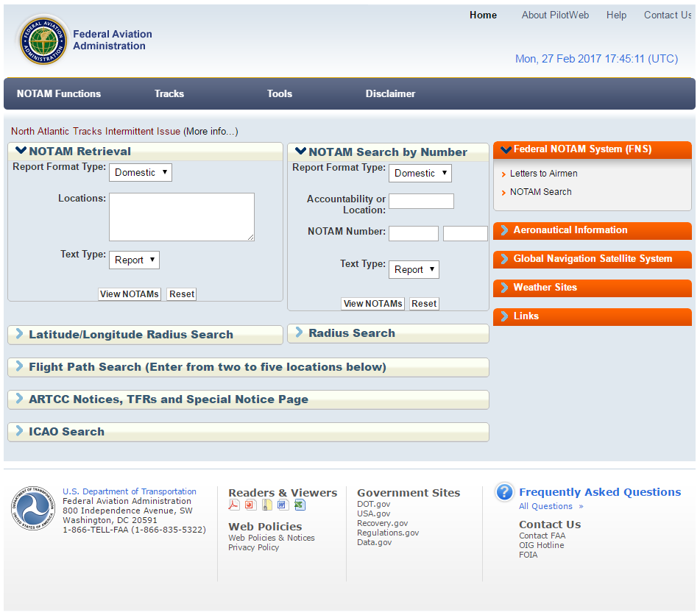Open the Help link in the header
Image resolution: width=700 pixels, height=615 pixels.
point(616,15)
